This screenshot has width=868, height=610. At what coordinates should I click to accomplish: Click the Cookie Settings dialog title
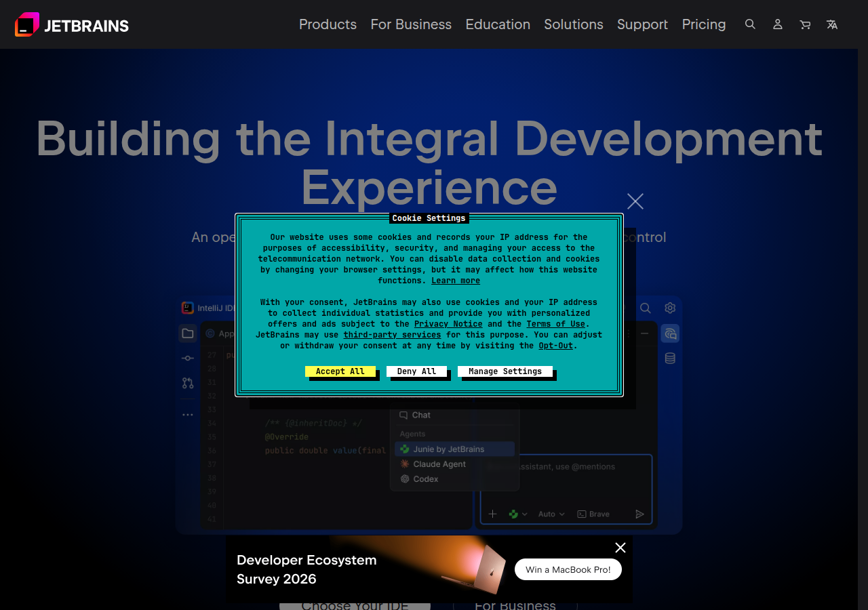tap(429, 218)
